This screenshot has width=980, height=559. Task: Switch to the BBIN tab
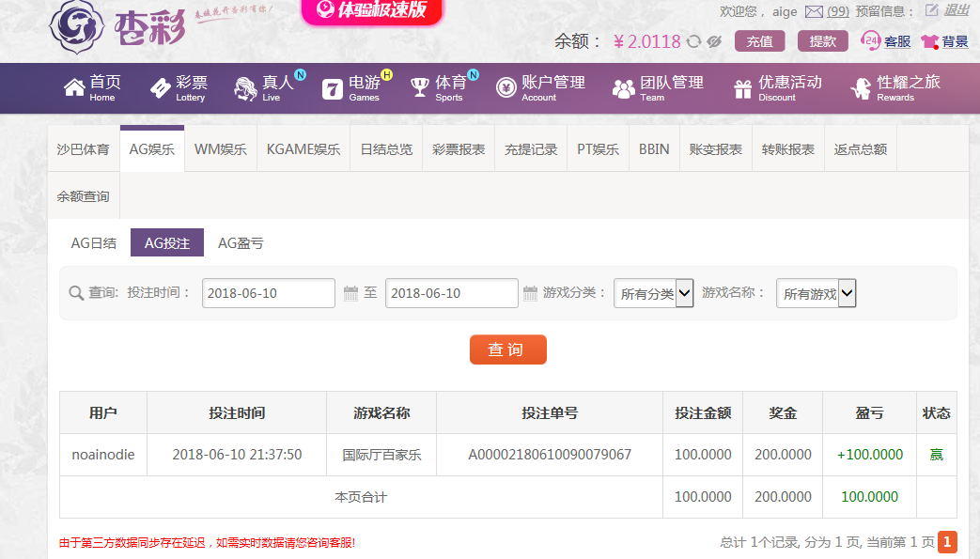[x=654, y=148]
